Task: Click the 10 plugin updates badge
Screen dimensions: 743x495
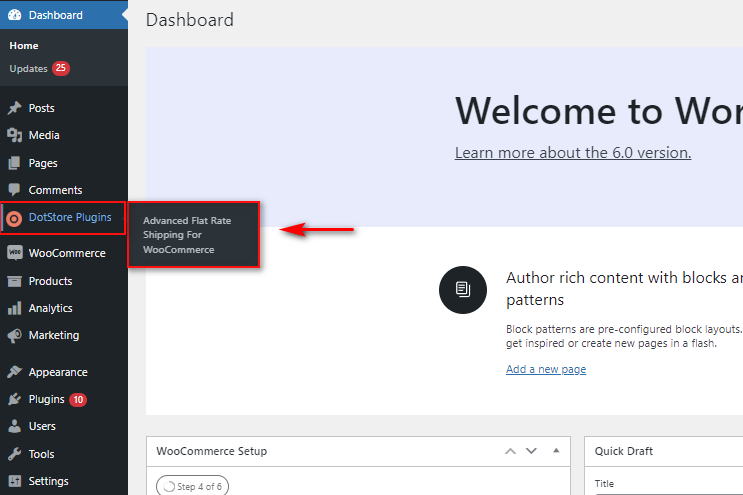Action: (x=78, y=400)
